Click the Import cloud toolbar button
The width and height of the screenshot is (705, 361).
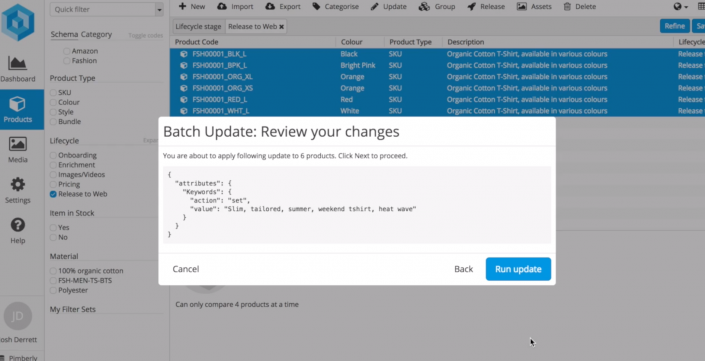[x=235, y=6]
